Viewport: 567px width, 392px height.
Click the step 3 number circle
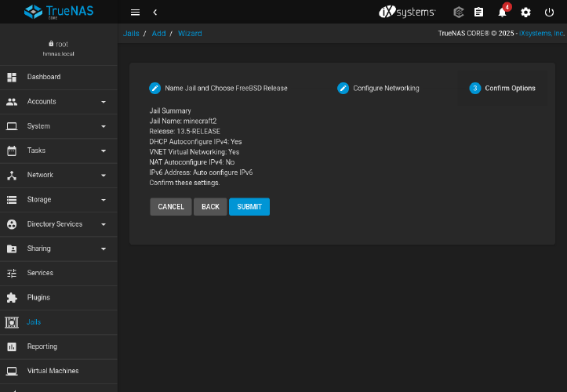[474, 89]
